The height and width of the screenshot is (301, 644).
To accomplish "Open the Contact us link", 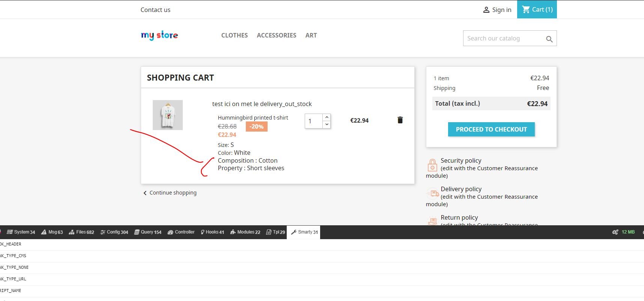I will point(155,10).
